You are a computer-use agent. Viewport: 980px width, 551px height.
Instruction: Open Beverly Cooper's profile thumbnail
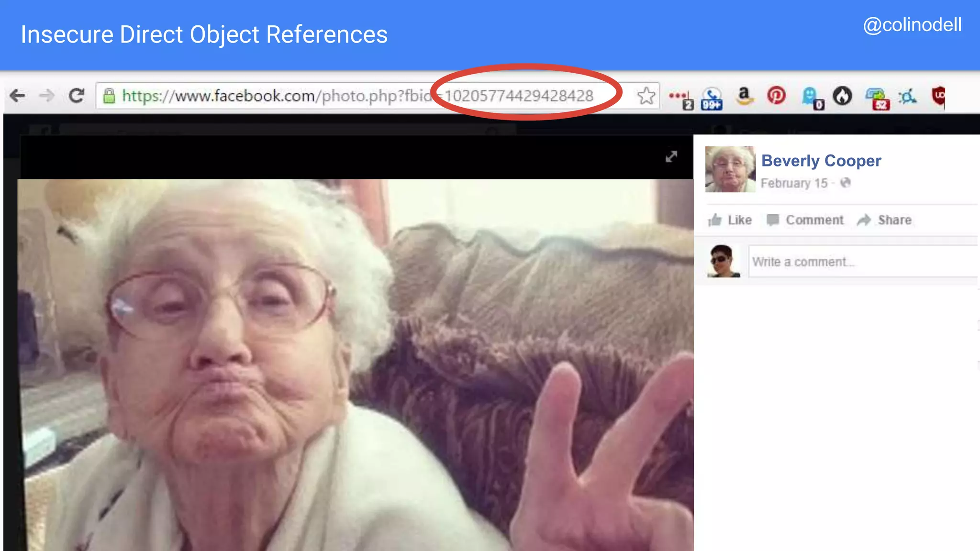(730, 169)
